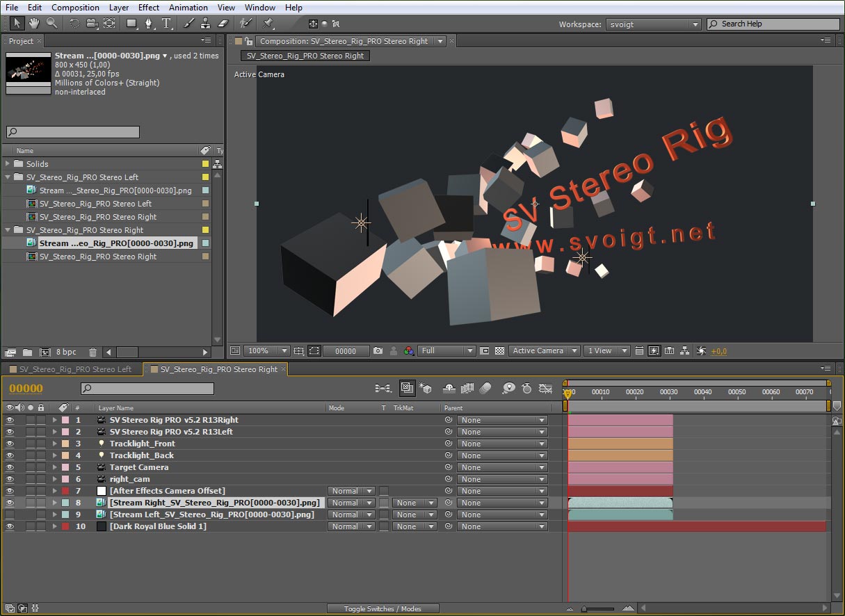
Task: Toggle Fast Previews in the viewer
Action: [654, 351]
